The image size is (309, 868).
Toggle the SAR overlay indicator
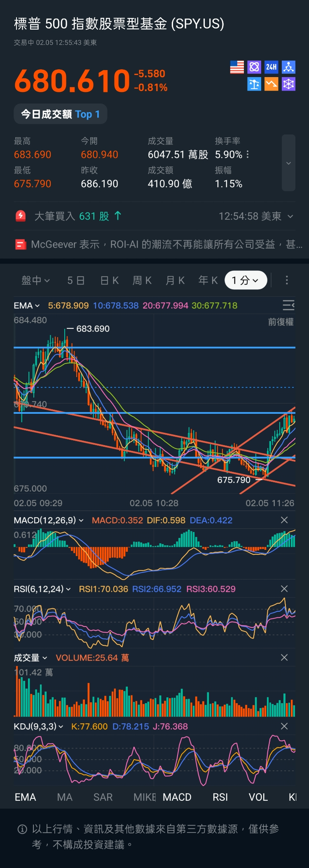[103, 798]
